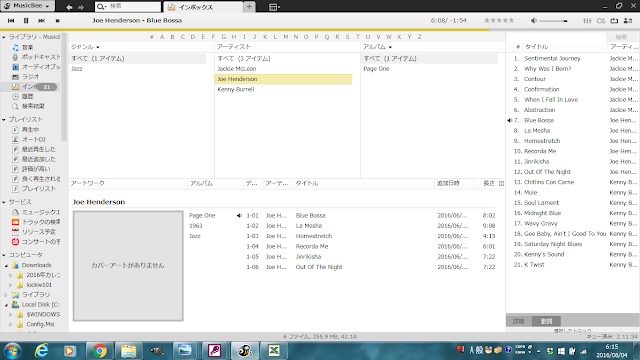Image resolution: width=640 pixels, height=360 pixels.
Task: Select Jazz in the genre list
Action: 77,69
